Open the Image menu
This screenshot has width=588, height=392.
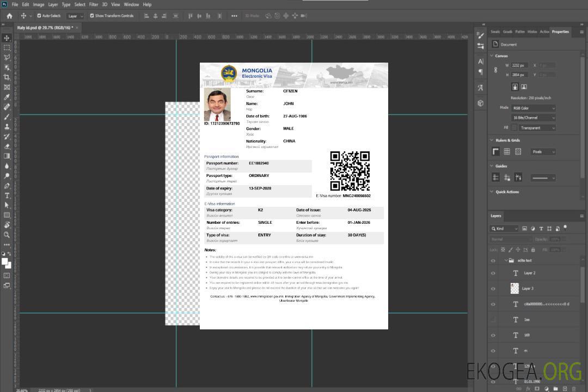(39, 4)
